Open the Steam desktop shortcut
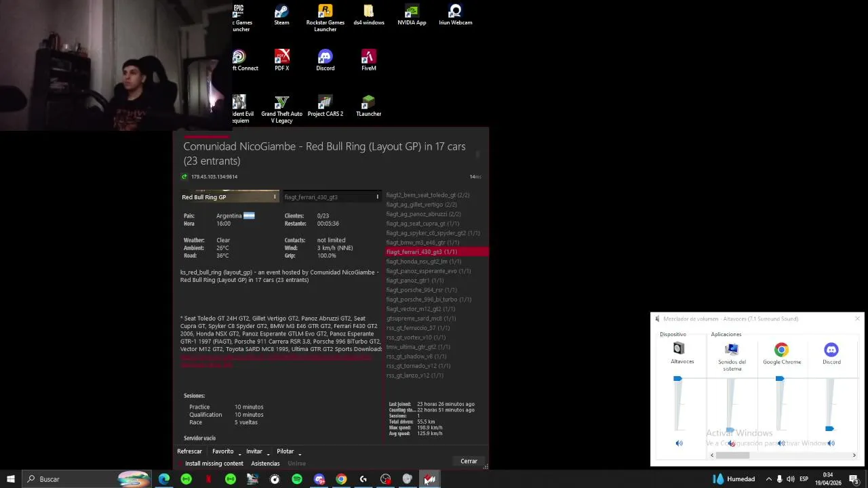The height and width of the screenshot is (488, 868). point(281,15)
